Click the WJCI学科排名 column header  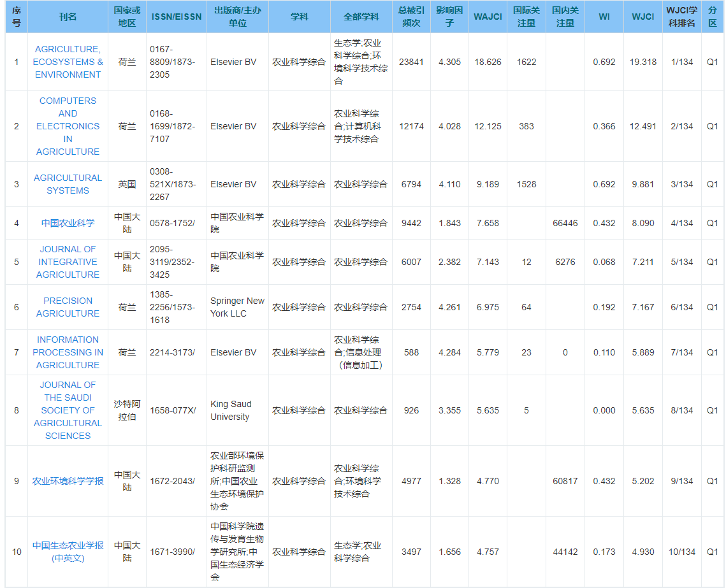click(682, 17)
